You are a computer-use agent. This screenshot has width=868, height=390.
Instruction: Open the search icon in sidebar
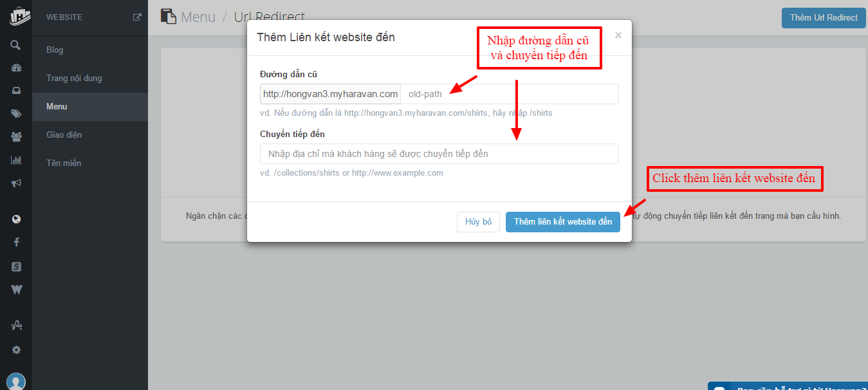point(16,45)
